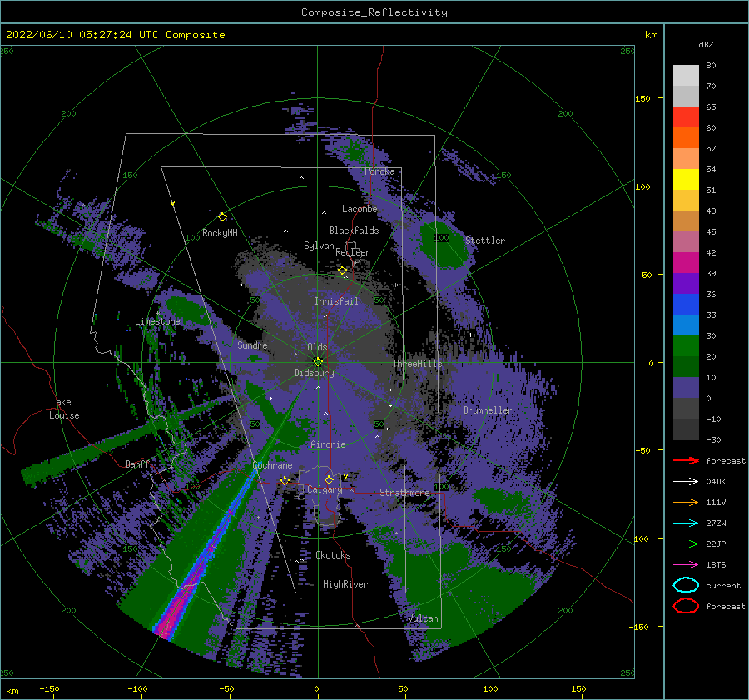Click the Sundre label
This screenshot has height=700, width=749.
[253, 345]
